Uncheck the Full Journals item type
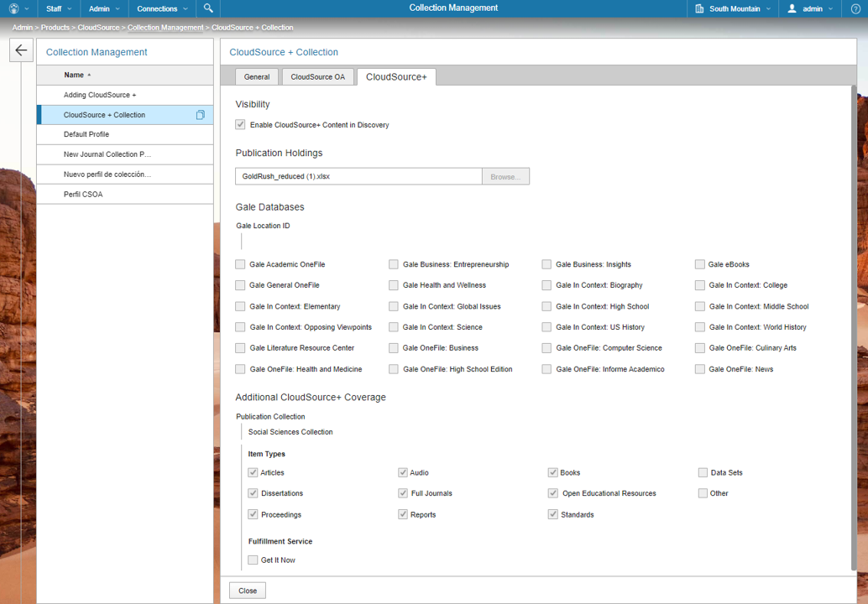 tap(403, 492)
